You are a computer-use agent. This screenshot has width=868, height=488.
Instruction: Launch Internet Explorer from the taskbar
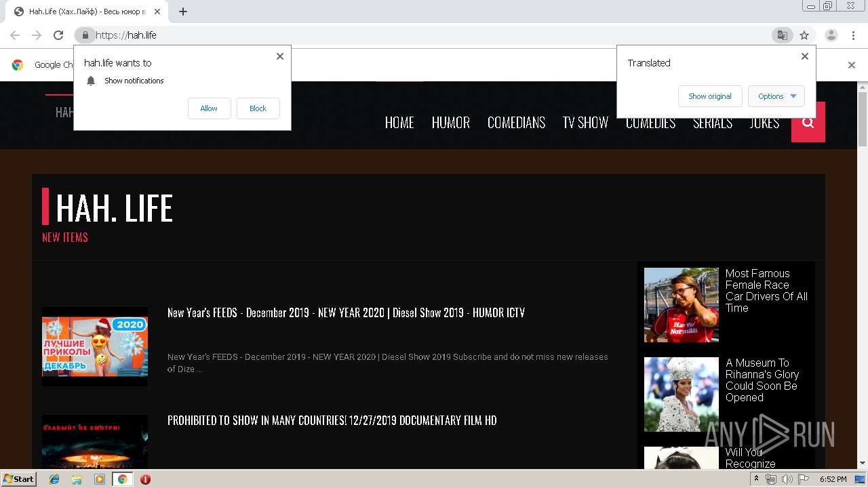[x=54, y=479]
